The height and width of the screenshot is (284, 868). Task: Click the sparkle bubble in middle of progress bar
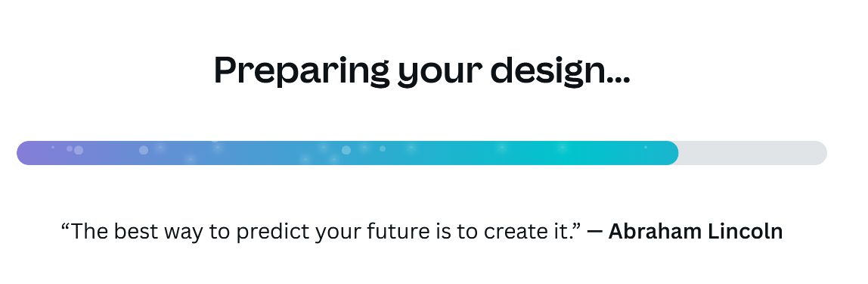[x=346, y=150]
